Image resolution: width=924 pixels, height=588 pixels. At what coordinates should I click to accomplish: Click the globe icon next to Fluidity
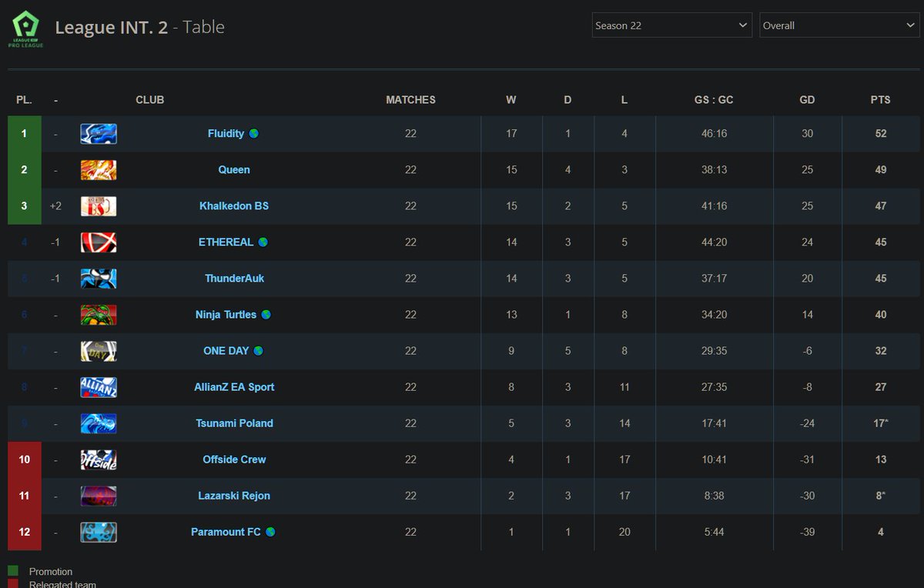point(254,134)
